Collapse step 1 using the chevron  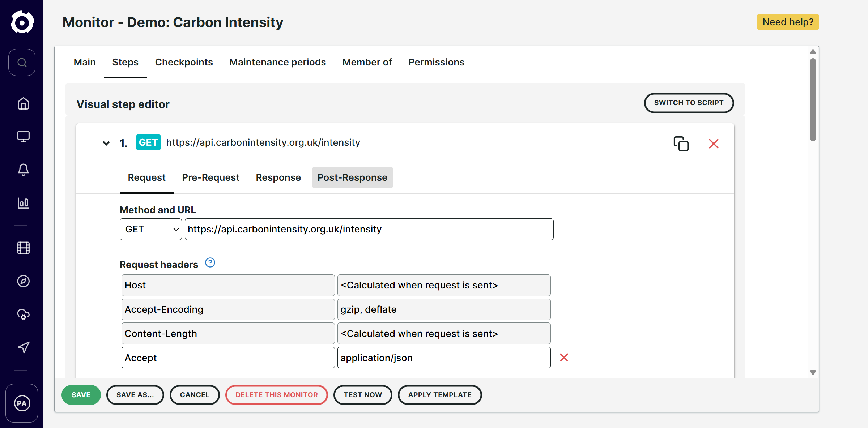[x=106, y=143]
